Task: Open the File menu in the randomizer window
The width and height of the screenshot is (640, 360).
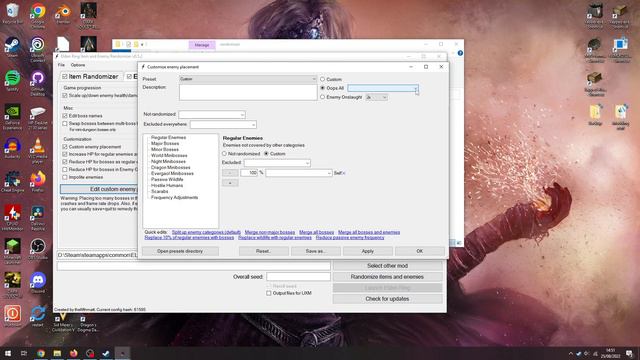Action: click(61, 65)
